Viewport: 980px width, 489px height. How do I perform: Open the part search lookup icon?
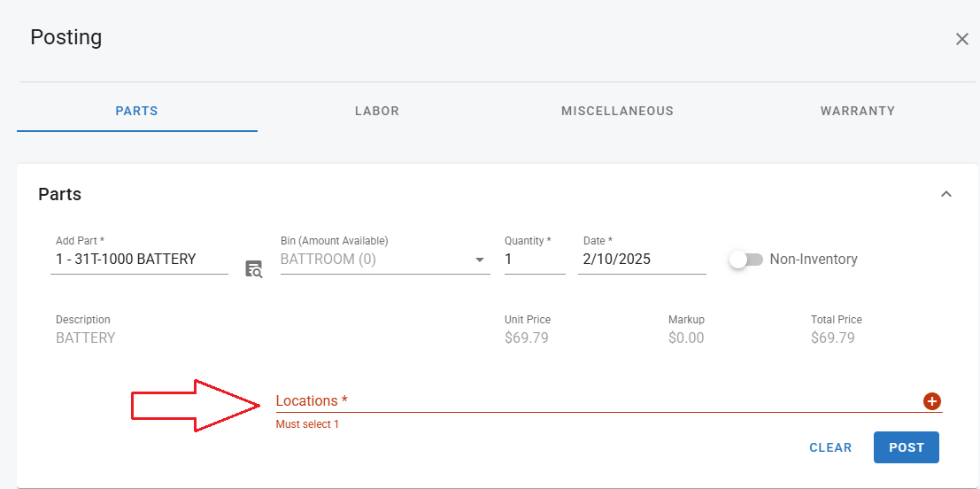point(254,269)
